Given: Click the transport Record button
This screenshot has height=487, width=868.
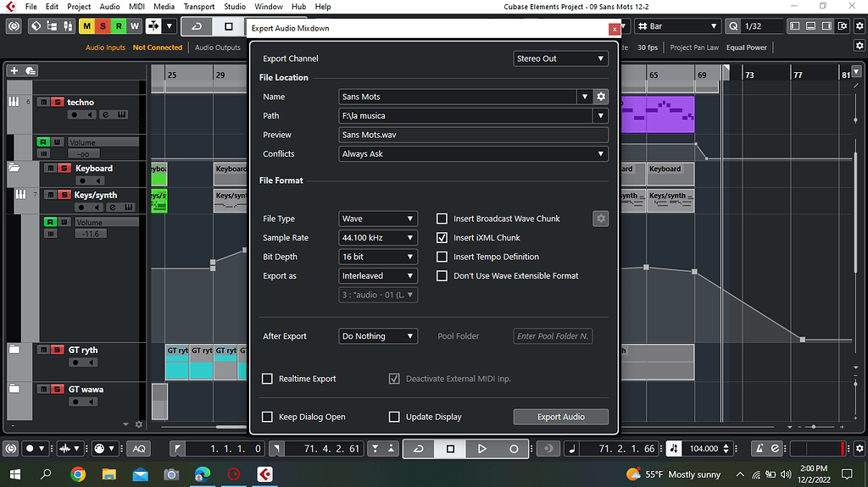Looking at the screenshot, I should point(513,449).
